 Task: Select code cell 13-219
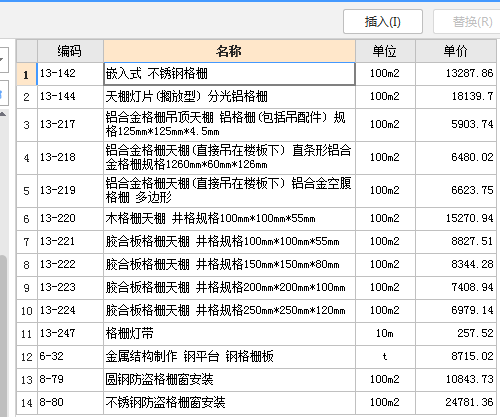70,191
